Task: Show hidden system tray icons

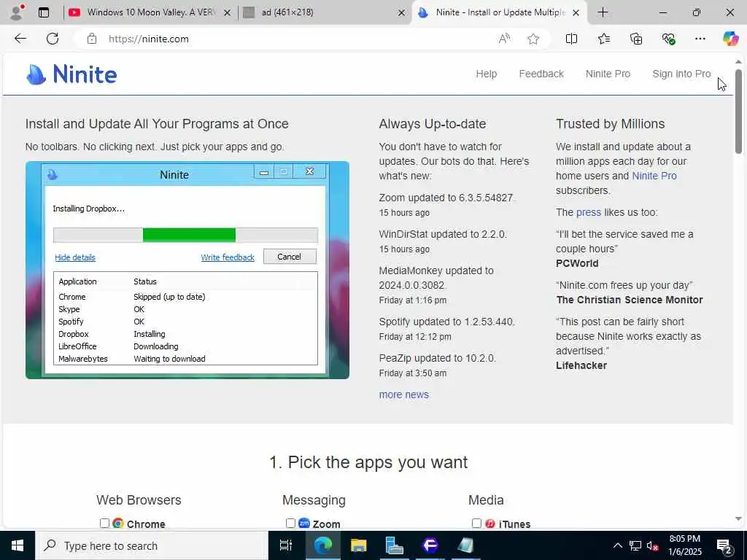Action: click(x=617, y=545)
